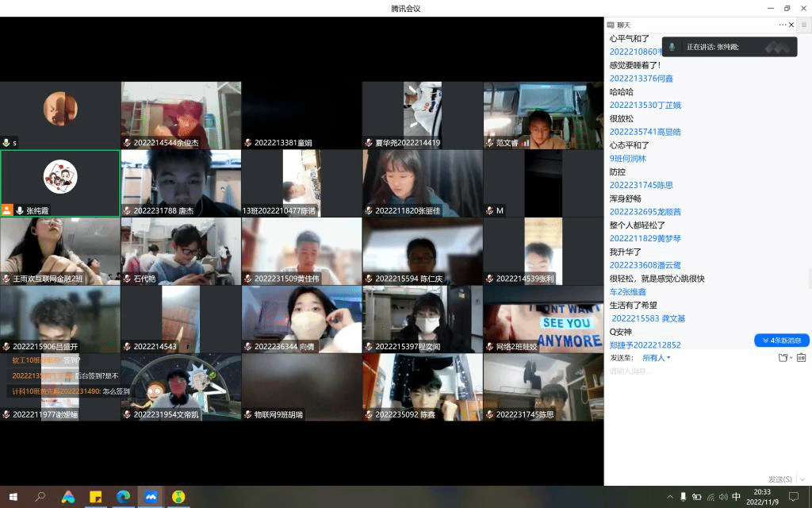Screen dimensions: 812x508
Task: Open the chat panel more options menu
Action: pyautogui.click(x=782, y=25)
